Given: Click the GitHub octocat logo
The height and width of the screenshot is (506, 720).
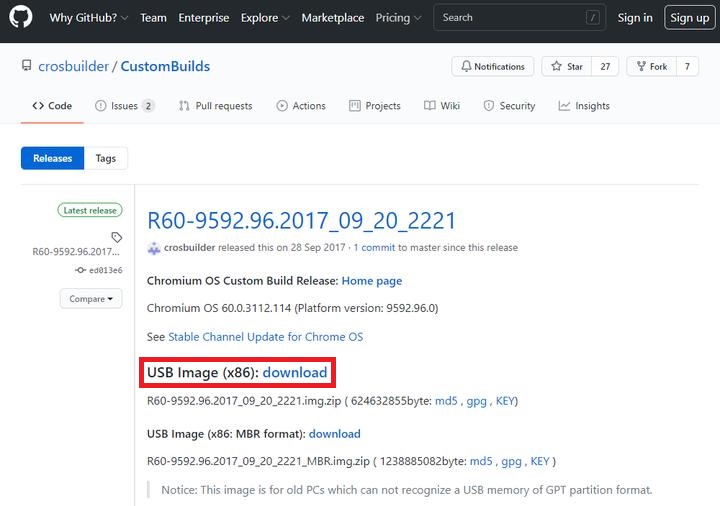Looking at the screenshot, I should point(21,17).
